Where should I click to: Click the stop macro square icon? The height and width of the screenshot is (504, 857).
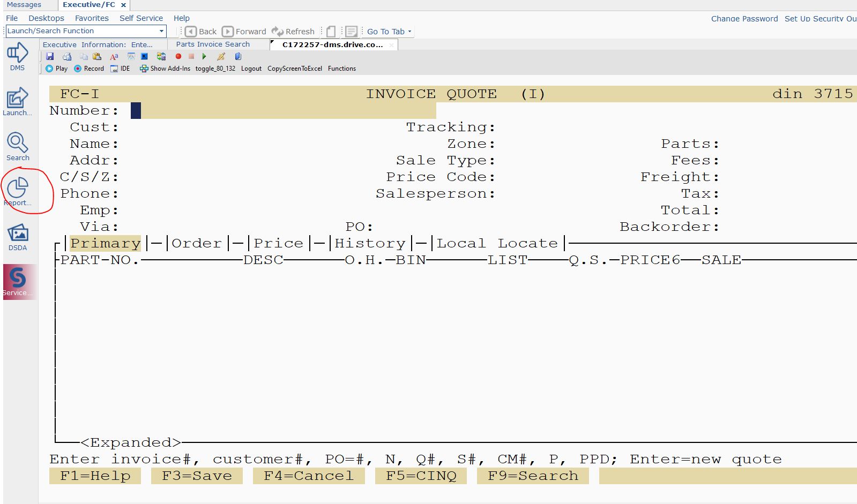[191, 56]
